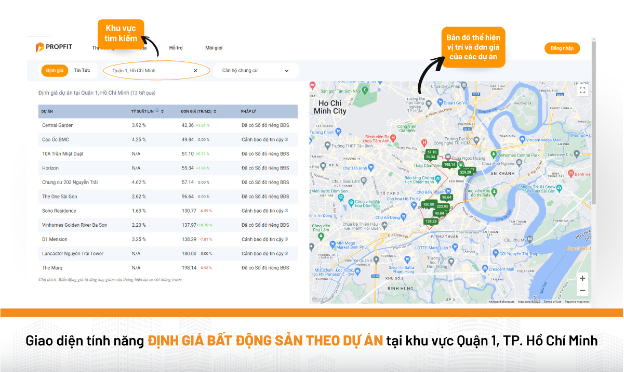Screen dimensions: 624x372
Task: Switch to the Định giá tab
Action: (x=55, y=70)
